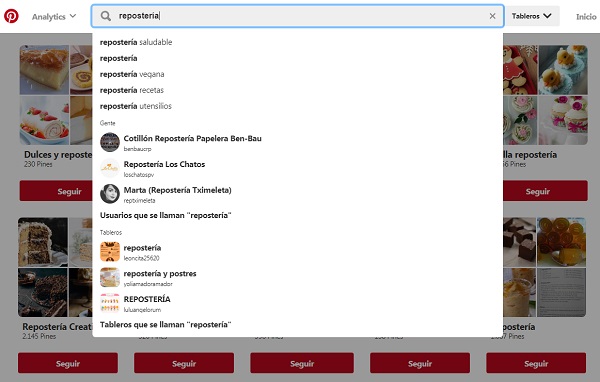The height and width of the screenshot is (382, 600).
Task: Select suggestion 'repostería saludable'
Action: tap(136, 42)
